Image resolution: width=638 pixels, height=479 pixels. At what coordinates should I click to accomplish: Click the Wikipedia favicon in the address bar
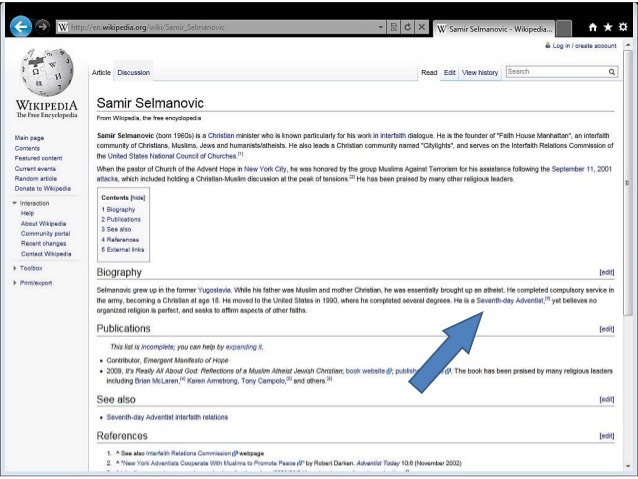(x=63, y=27)
